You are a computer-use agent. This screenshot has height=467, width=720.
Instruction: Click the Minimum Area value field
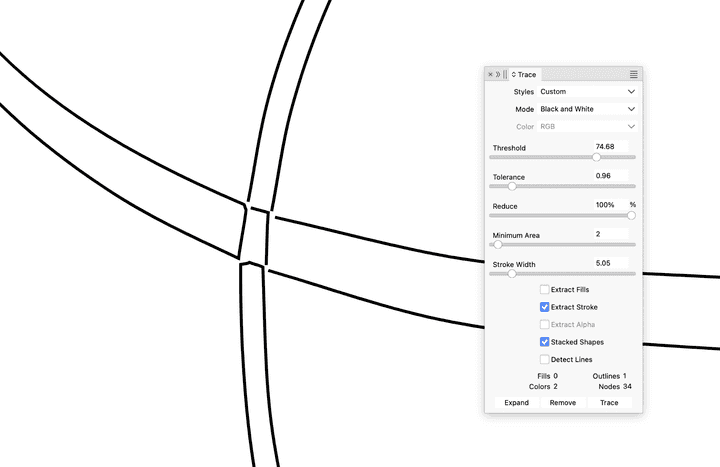coord(611,234)
